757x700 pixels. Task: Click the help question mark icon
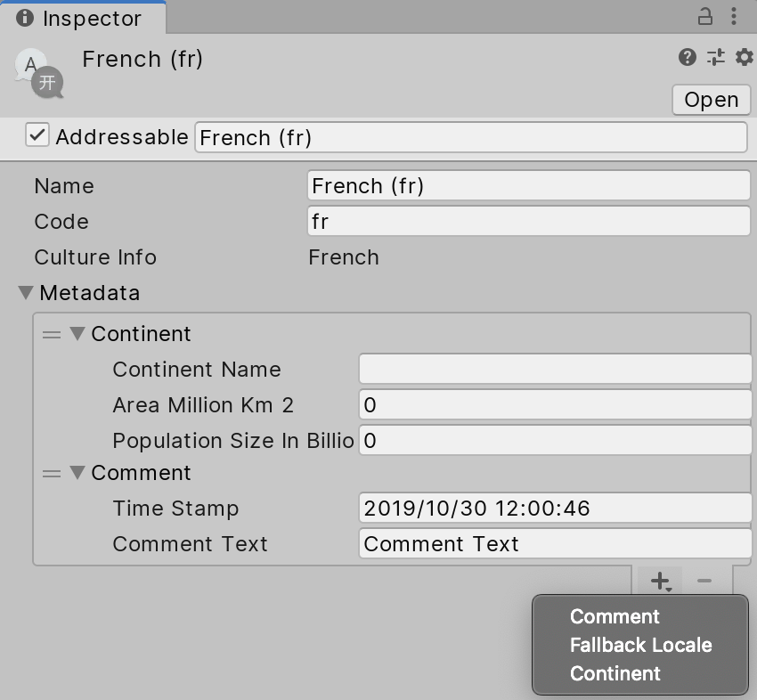(686, 58)
